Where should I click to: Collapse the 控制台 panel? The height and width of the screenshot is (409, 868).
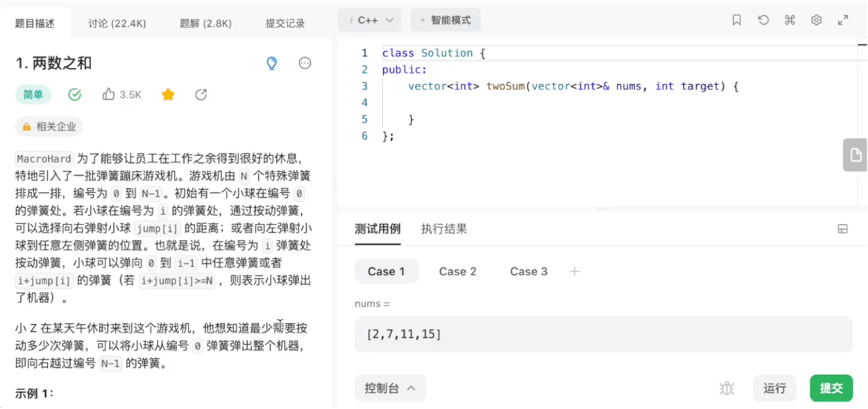tap(390, 388)
